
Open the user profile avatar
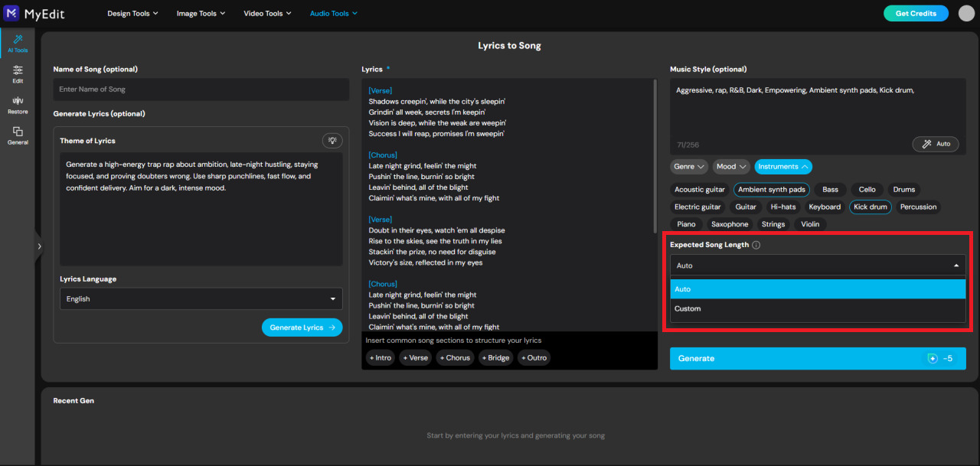coord(966,13)
